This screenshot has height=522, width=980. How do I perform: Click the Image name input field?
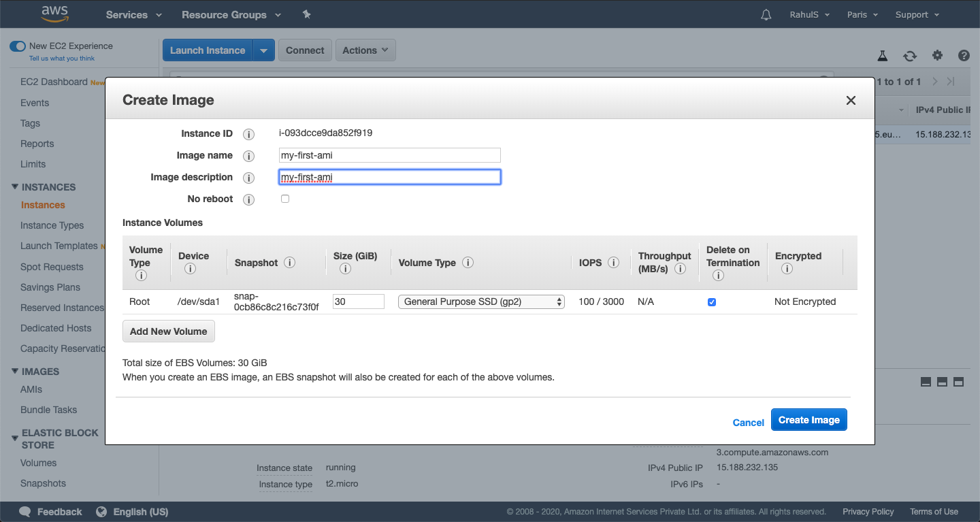(389, 155)
